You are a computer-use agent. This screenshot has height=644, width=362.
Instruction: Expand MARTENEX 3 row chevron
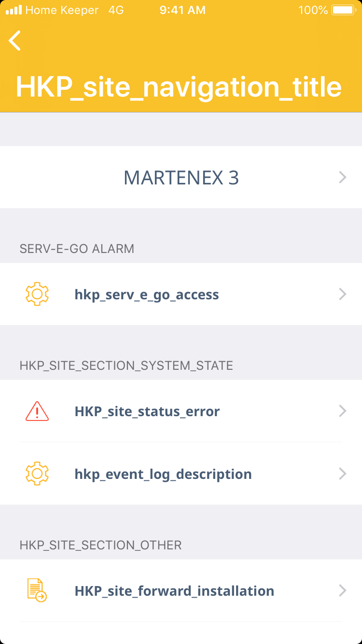343,178
